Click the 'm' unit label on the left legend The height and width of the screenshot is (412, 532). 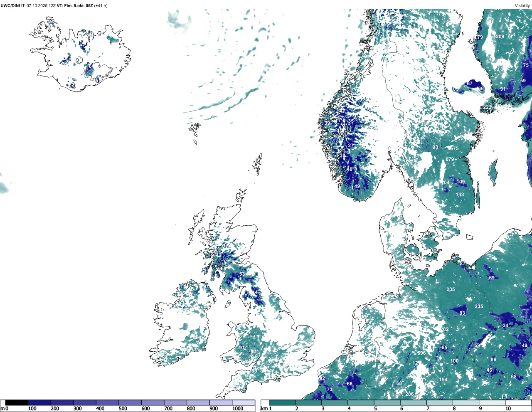tap(2, 409)
